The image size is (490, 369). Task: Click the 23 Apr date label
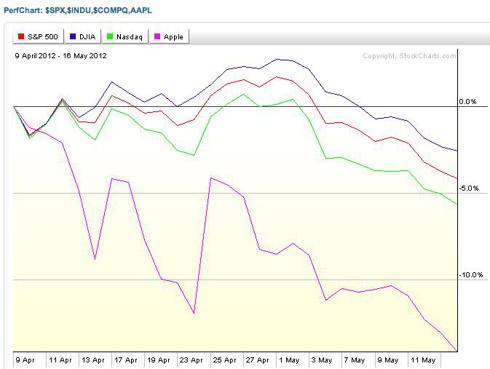[191, 360]
